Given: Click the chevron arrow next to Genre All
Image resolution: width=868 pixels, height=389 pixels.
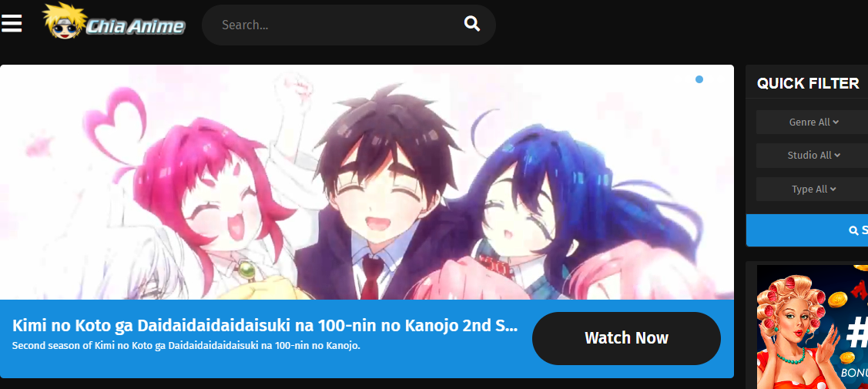Looking at the screenshot, I should (836, 122).
